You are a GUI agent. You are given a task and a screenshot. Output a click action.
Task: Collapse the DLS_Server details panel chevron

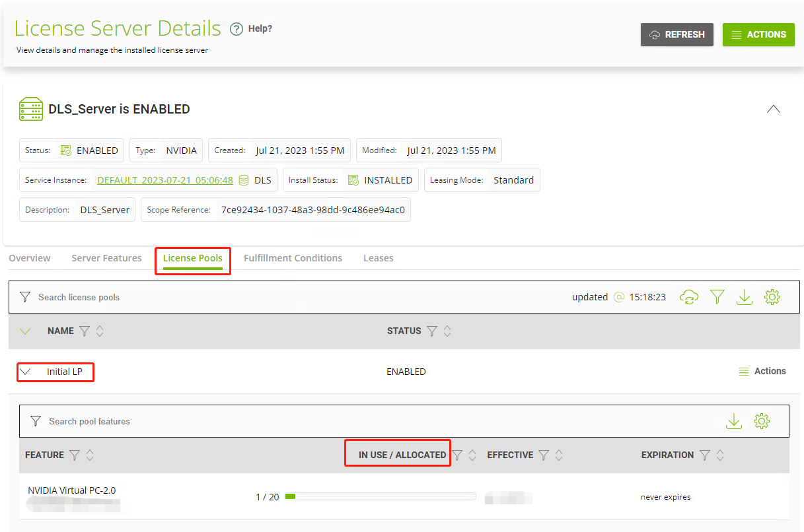[773, 109]
